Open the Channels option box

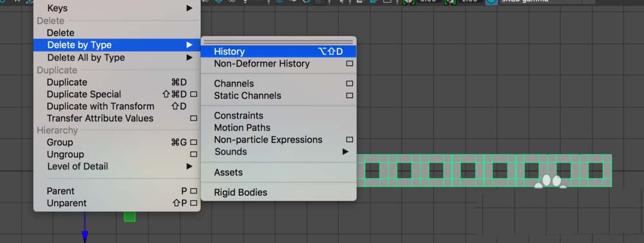click(x=350, y=83)
